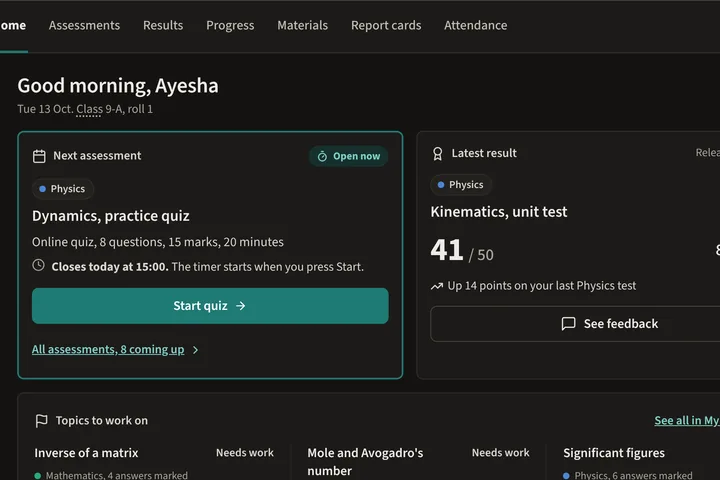Click Mathematics, 4 answers marked text
This screenshot has width=720, height=480.
coord(117,475)
